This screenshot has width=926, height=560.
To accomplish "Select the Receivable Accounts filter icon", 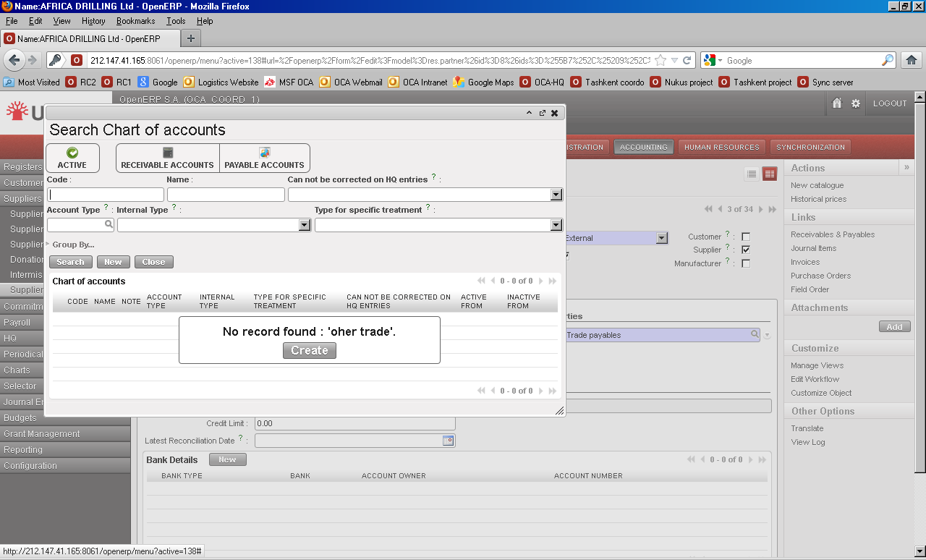I will [168, 153].
